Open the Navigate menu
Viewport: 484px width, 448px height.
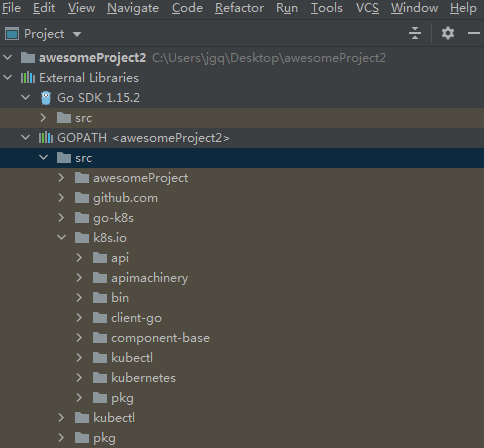pyautogui.click(x=133, y=8)
